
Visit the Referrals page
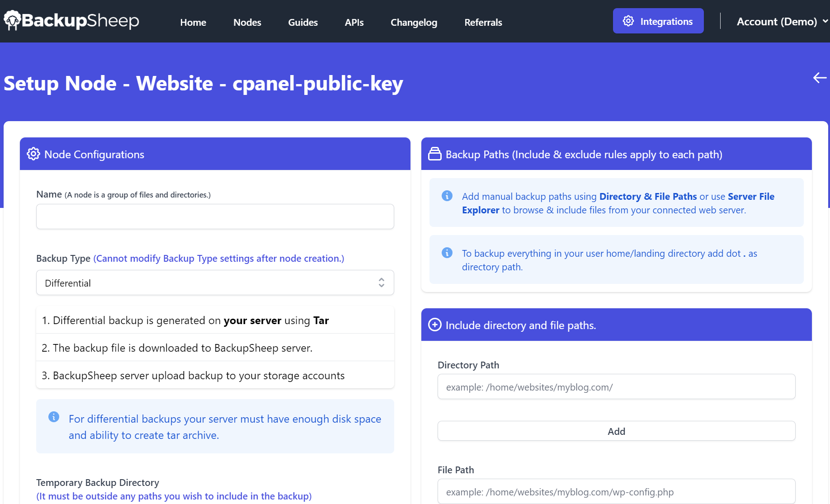click(x=483, y=22)
